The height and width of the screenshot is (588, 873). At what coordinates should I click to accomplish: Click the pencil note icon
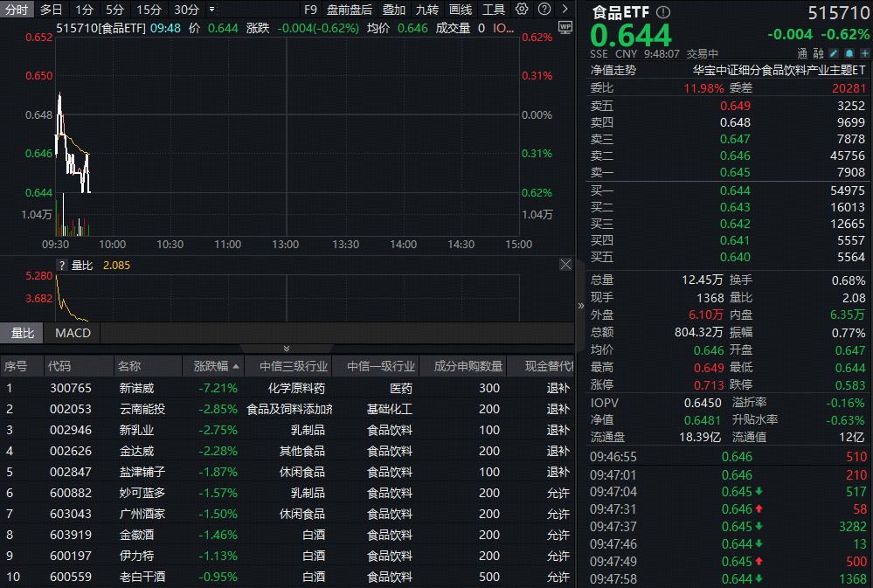pos(833,53)
